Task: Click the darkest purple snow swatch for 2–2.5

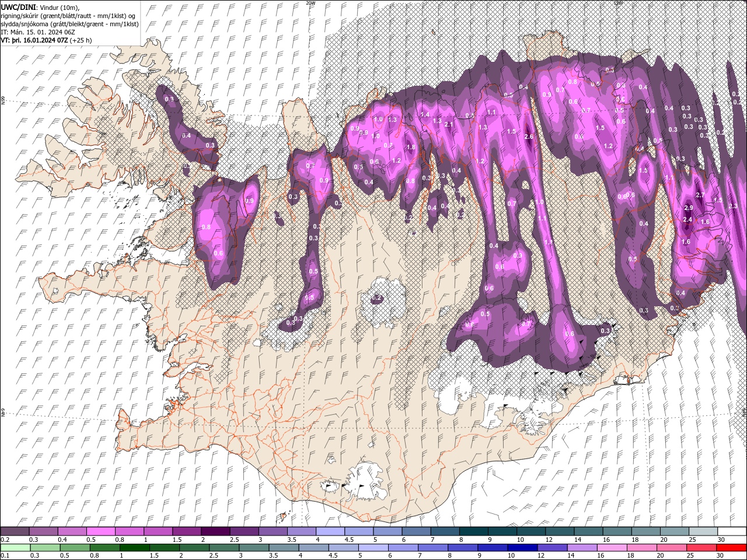Action: 215,531
